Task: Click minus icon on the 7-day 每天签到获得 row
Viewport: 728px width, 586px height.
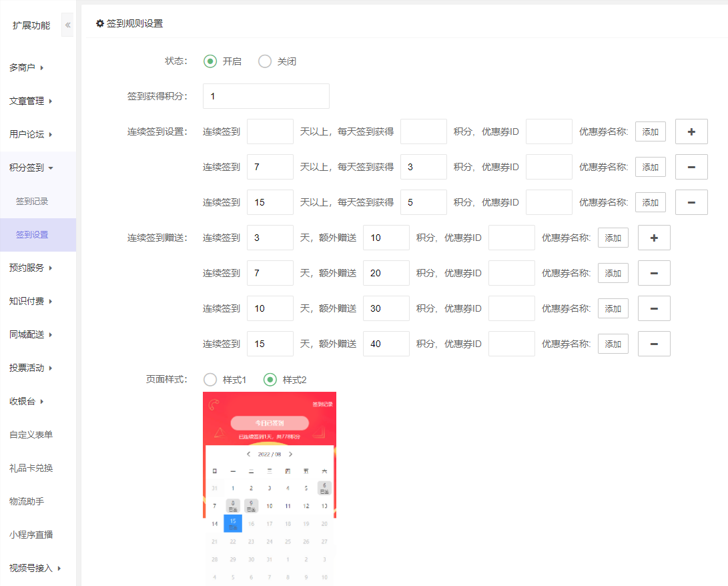Action: [691, 168]
